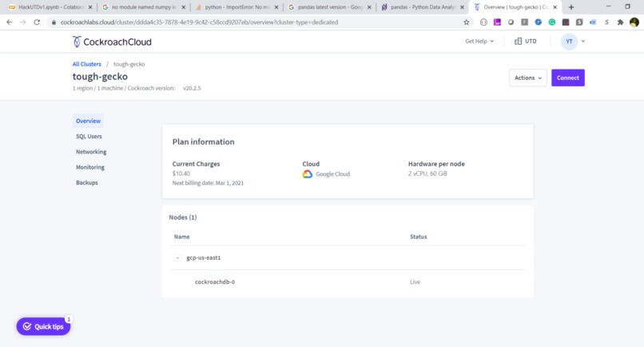Click the v20.2.5 Cockroach version text
The height and width of the screenshot is (347, 644).
pos(192,88)
